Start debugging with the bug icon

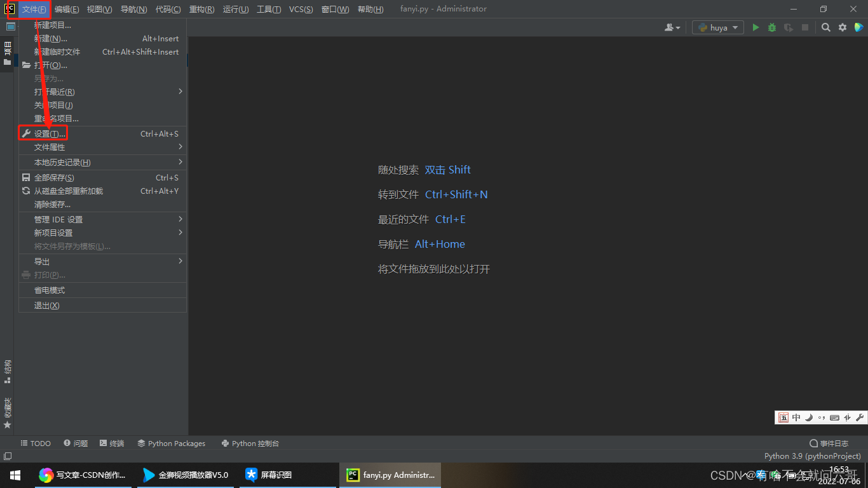771,27
